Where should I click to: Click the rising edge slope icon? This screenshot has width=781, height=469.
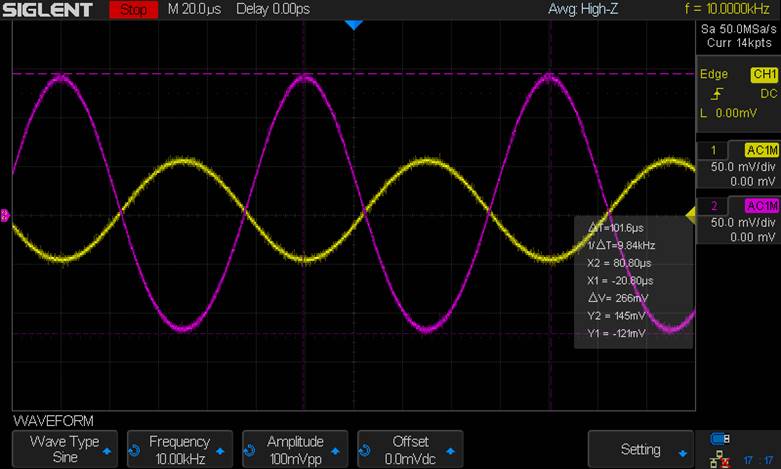pyautogui.click(x=717, y=94)
